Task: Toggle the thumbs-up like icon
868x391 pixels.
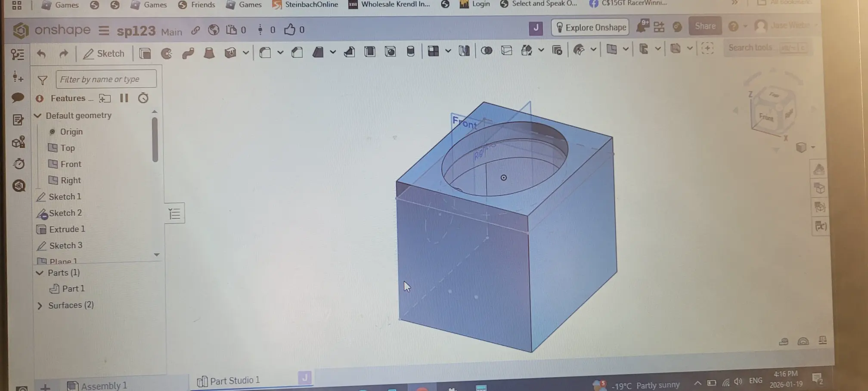Action: click(289, 29)
